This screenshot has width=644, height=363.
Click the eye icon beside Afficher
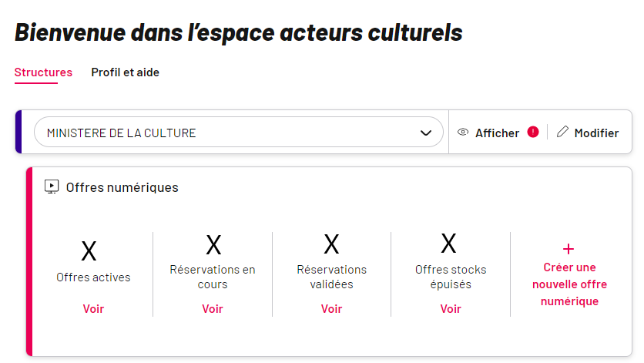tap(463, 133)
